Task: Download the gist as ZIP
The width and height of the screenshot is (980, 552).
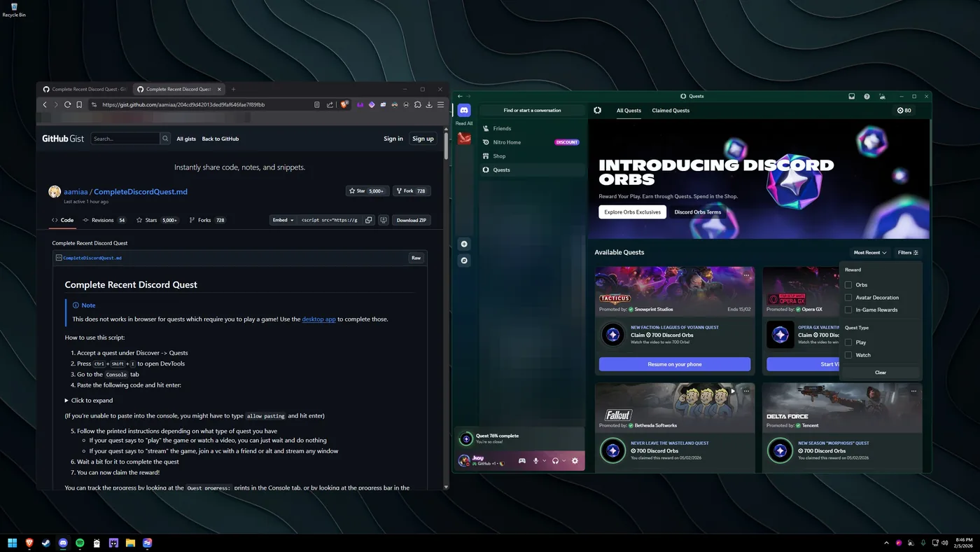Action: [x=411, y=220]
